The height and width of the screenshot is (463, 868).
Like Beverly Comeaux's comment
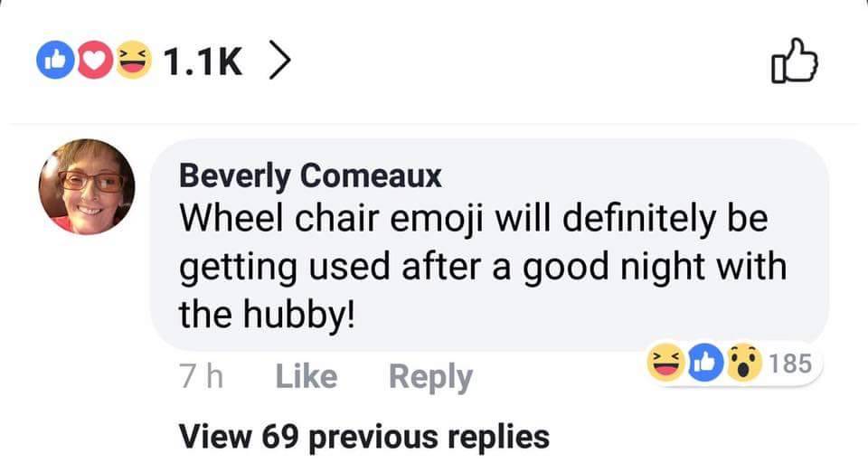(x=306, y=377)
